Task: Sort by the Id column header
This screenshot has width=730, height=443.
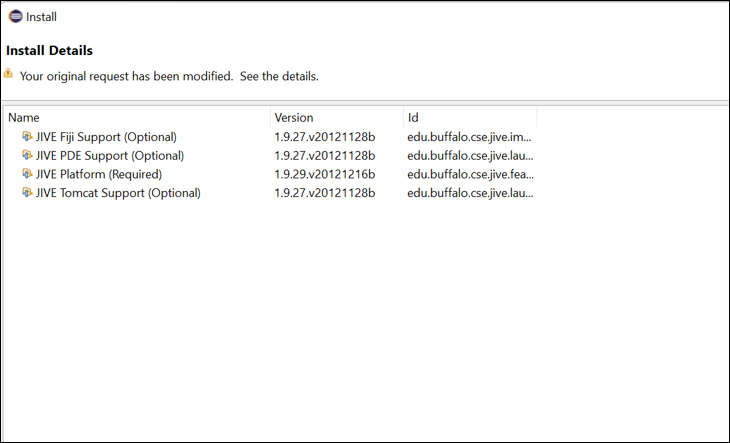Action: pos(470,117)
